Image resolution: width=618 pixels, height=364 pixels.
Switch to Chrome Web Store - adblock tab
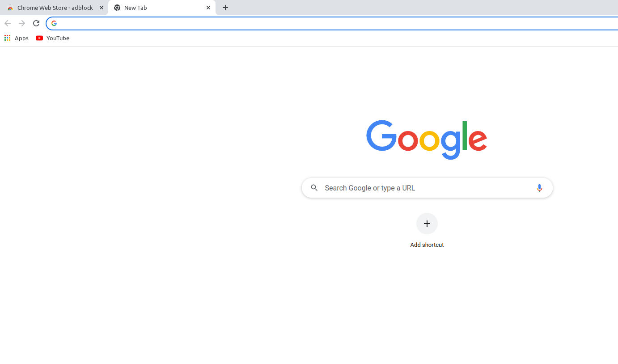click(54, 8)
